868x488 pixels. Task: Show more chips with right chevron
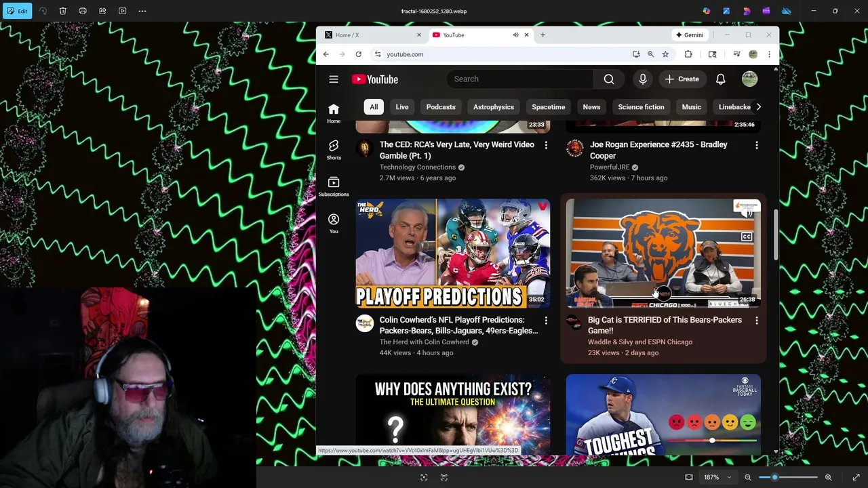coord(758,107)
